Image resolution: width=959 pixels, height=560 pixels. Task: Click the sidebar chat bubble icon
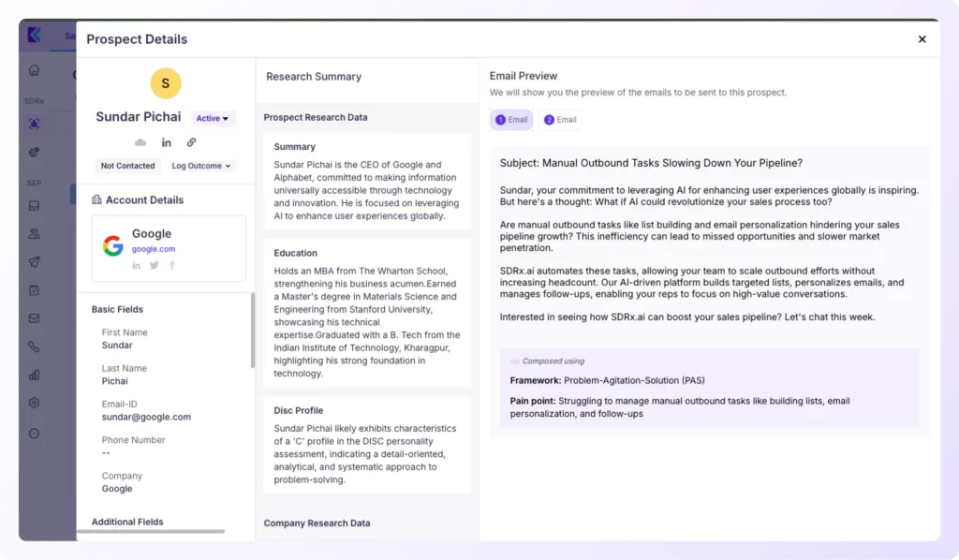(35, 434)
